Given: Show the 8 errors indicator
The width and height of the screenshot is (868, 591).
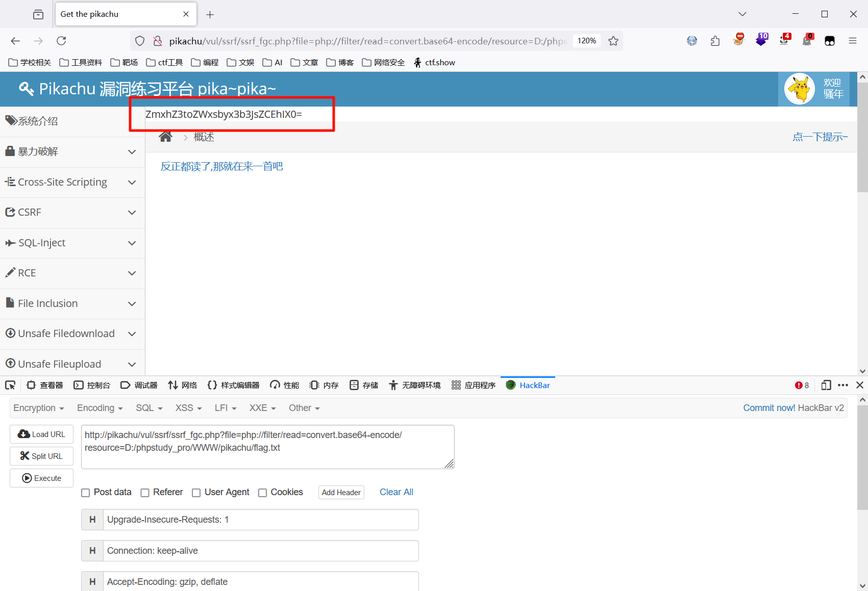Looking at the screenshot, I should coord(802,385).
